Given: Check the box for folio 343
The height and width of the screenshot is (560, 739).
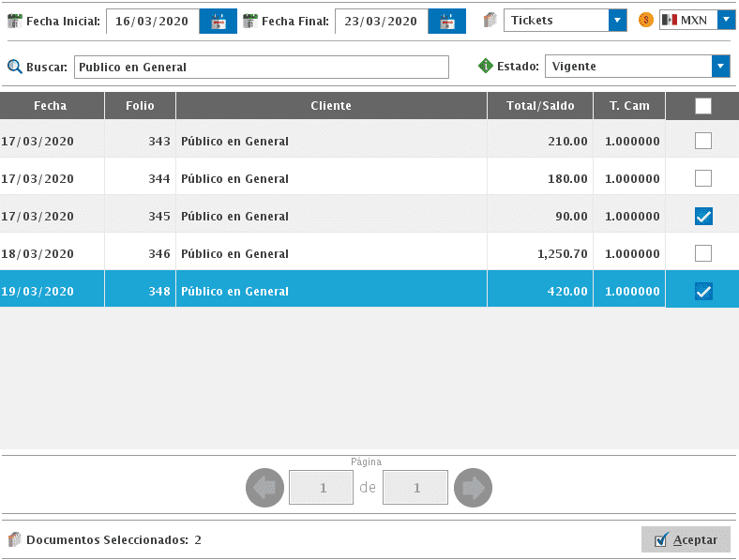Looking at the screenshot, I should [x=702, y=142].
